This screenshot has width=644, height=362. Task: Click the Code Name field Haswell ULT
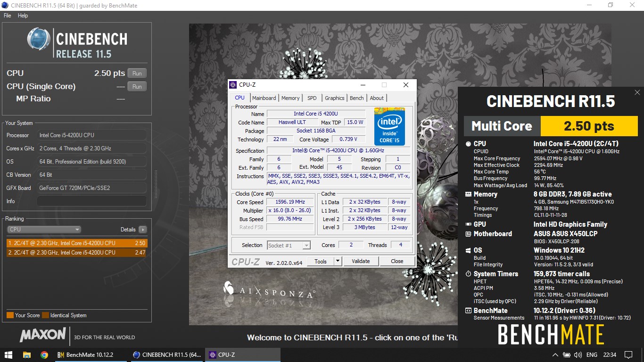pyautogui.click(x=292, y=123)
